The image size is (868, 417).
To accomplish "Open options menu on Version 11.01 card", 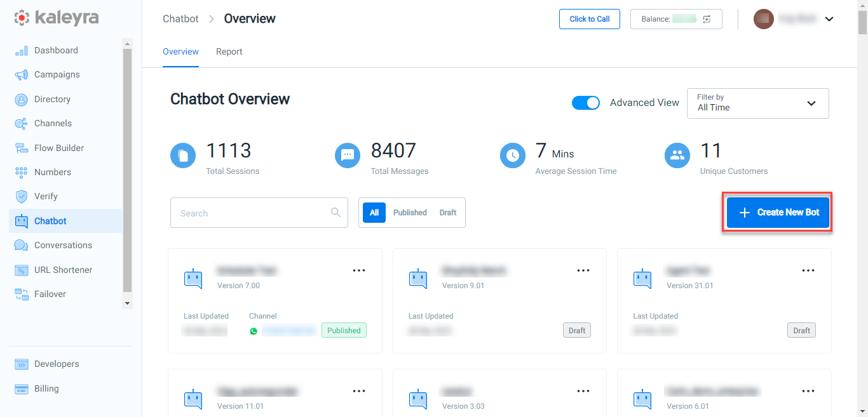I will point(359,391).
